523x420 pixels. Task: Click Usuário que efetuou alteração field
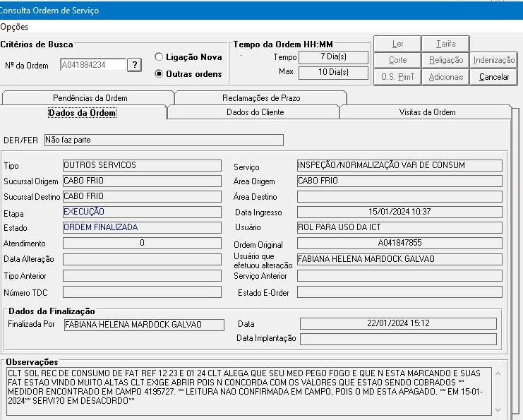[x=399, y=260]
